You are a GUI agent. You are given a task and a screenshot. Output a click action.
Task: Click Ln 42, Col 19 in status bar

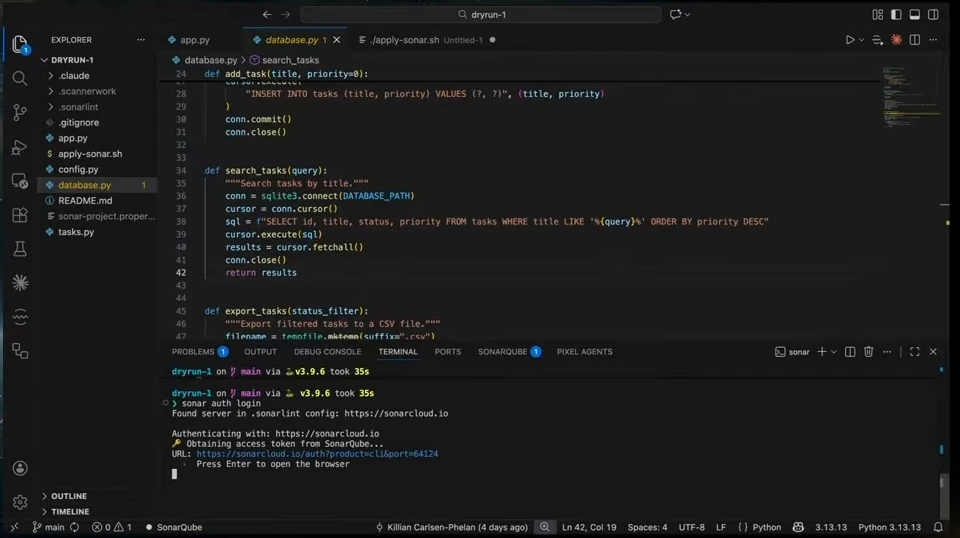[589, 527]
